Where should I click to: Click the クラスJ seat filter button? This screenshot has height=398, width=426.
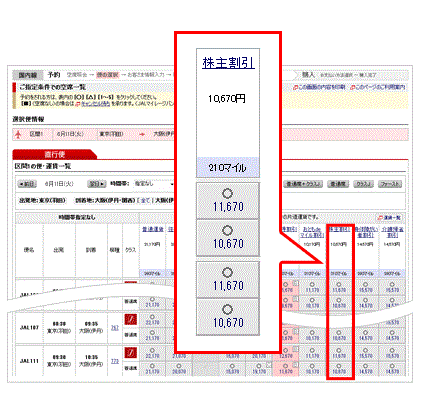coord(363,184)
